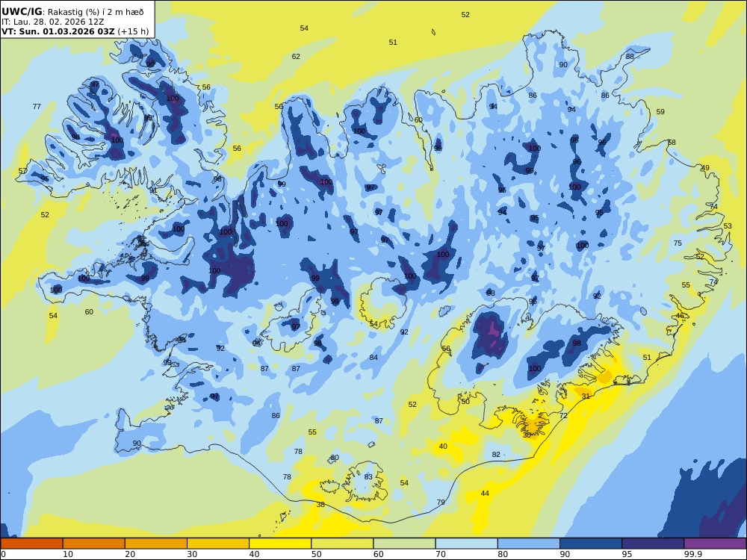Click the map value '49' on the east coast
The image size is (747, 560).
705,167
